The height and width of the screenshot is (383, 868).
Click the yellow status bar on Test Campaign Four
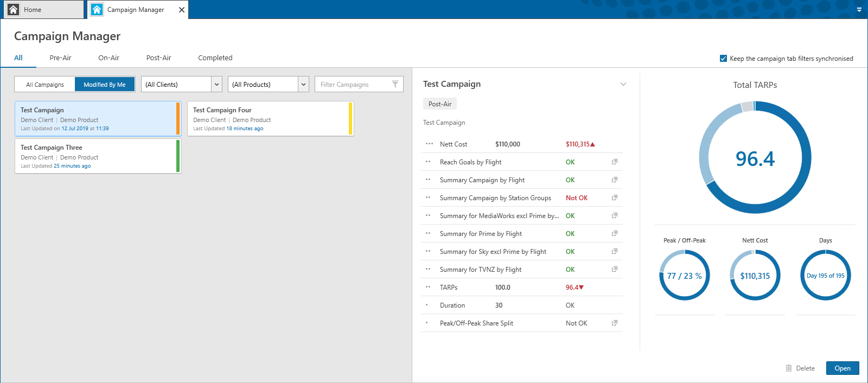click(x=350, y=118)
